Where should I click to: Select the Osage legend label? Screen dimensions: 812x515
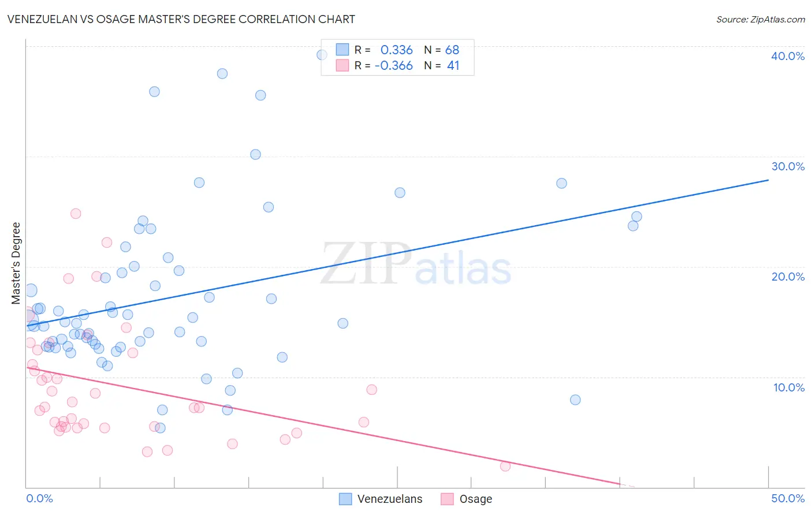pyautogui.click(x=476, y=499)
